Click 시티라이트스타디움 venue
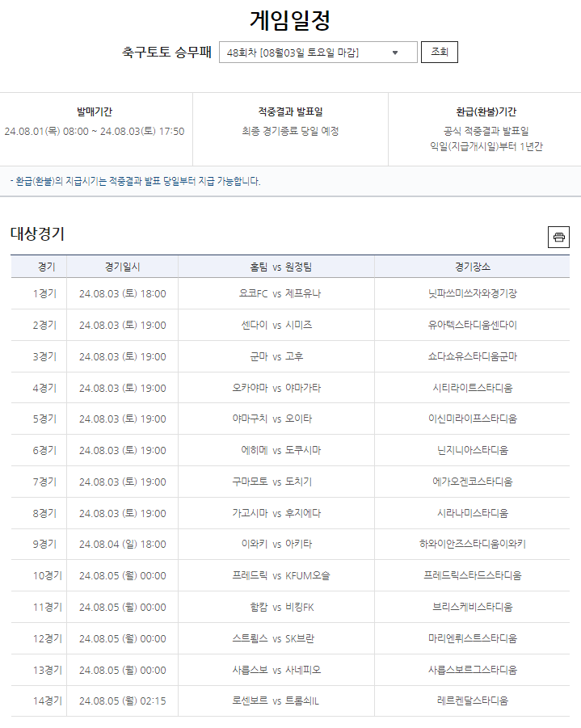Image resolution: width=581 pixels, height=728 pixels. pos(473,388)
